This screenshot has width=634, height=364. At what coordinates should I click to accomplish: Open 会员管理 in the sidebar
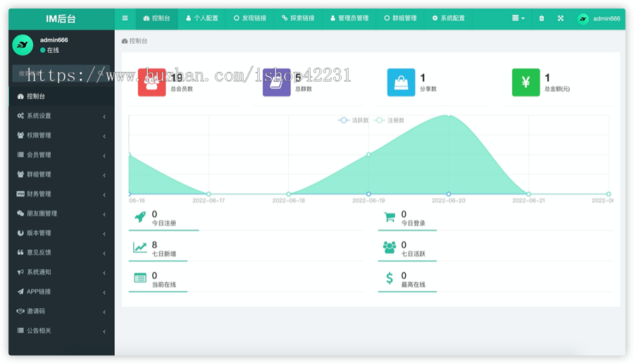point(61,155)
